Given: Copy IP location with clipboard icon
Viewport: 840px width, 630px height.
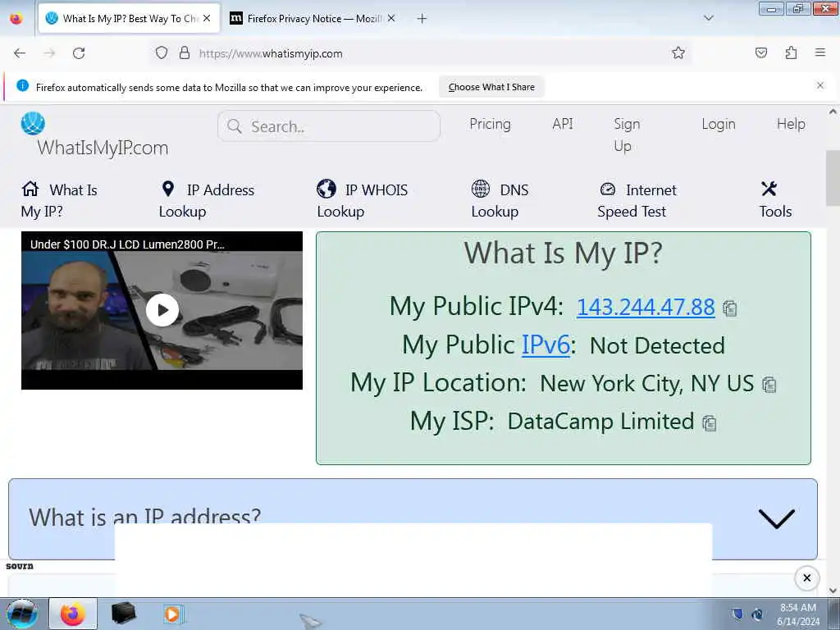Looking at the screenshot, I should point(769,385).
